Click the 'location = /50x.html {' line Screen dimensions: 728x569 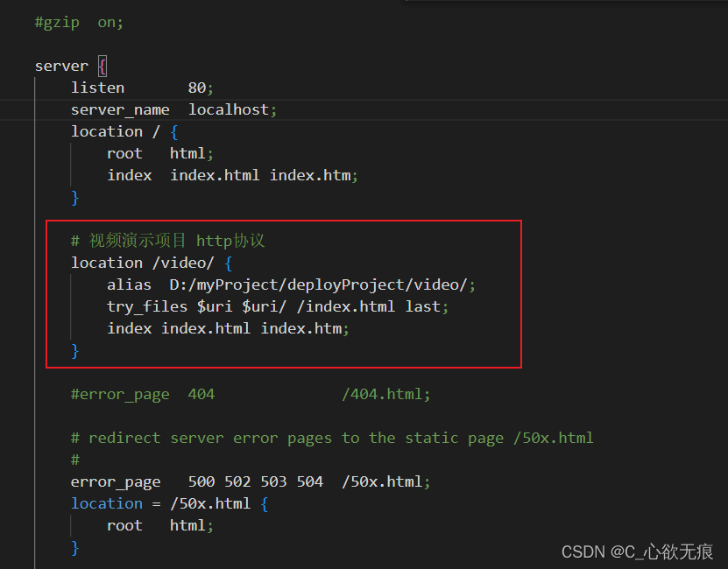pyautogui.click(x=169, y=503)
